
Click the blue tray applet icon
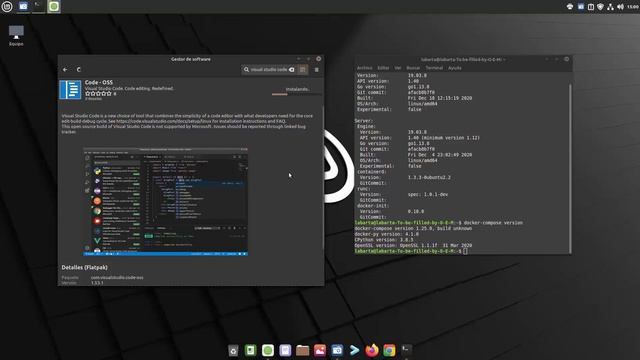tap(581, 7)
